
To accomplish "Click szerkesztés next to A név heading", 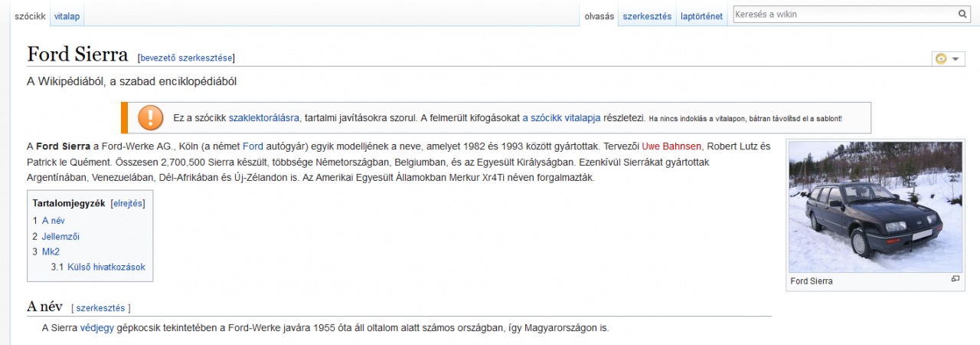I will [100, 308].
